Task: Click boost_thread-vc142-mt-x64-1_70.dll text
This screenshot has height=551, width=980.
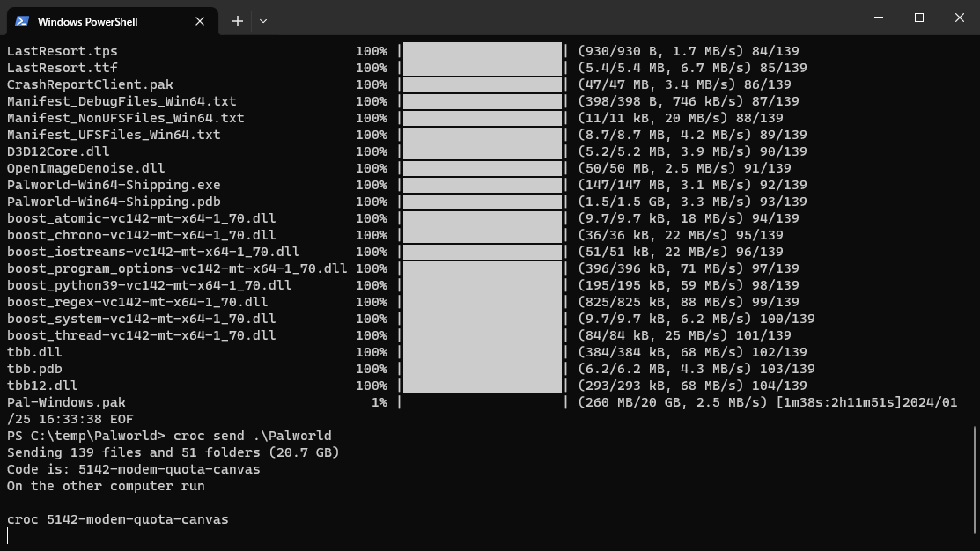Action: coord(141,336)
